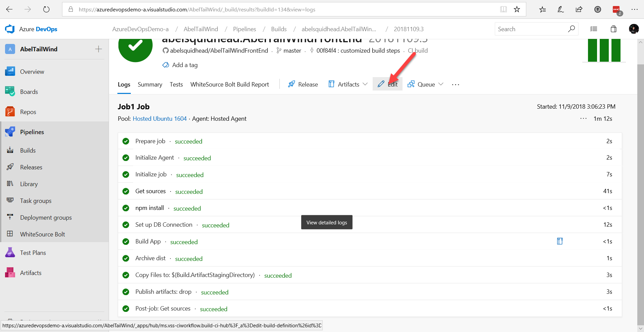Open the user profile avatar
The width and height of the screenshot is (644, 332).
coord(634,29)
